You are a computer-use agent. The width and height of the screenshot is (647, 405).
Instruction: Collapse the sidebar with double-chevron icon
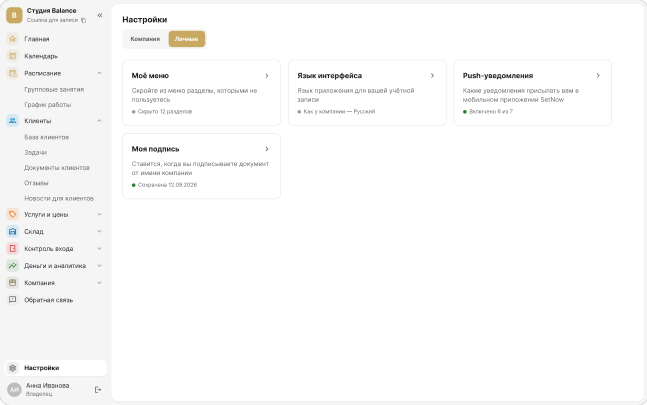tap(100, 15)
